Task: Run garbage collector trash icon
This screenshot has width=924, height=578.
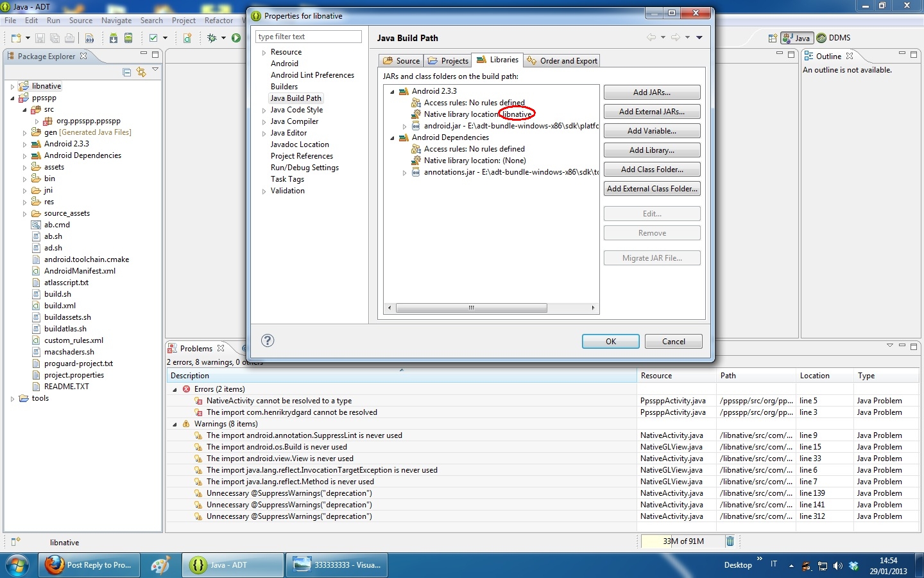Action: (x=730, y=541)
